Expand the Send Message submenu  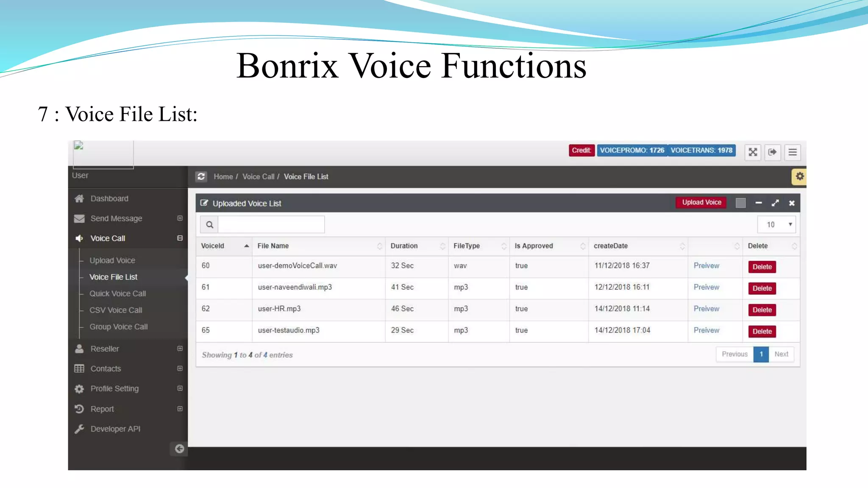[x=180, y=218]
